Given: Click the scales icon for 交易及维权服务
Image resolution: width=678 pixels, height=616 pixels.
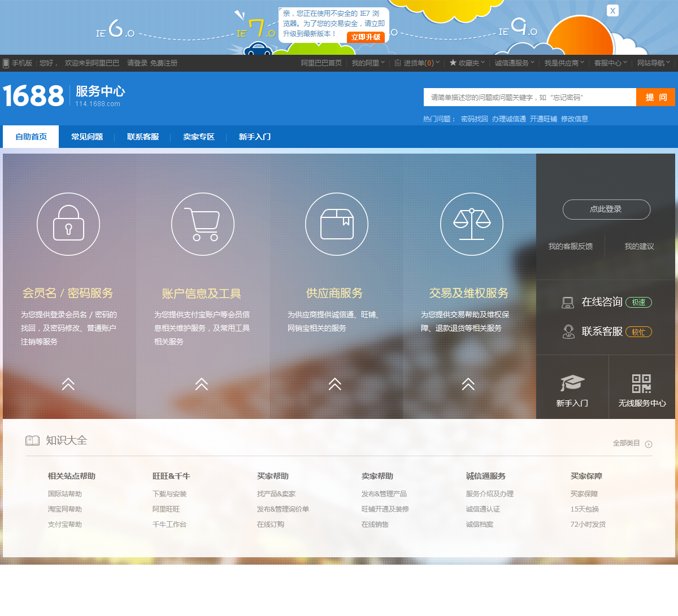Looking at the screenshot, I should pyautogui.click(x=471, y=224).
